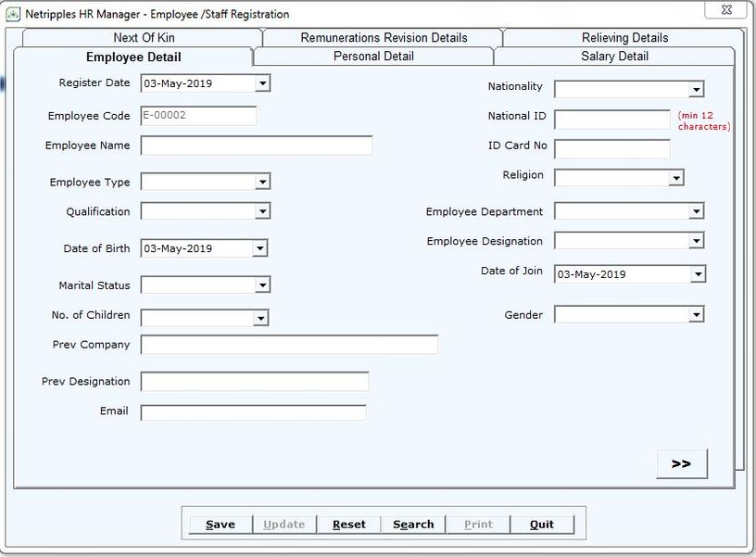Click the 'Employee Department' label

(484, 211)
